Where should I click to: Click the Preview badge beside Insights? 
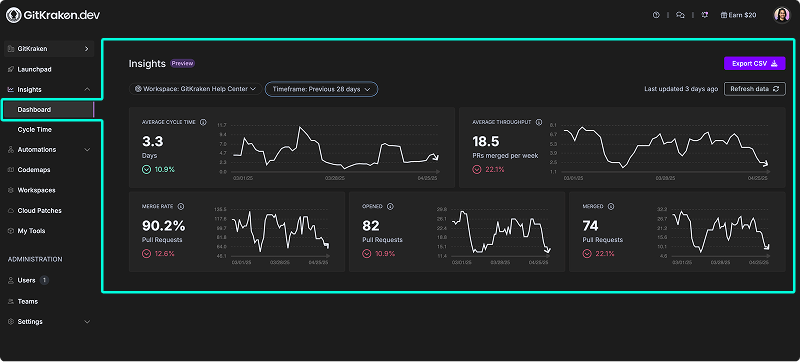183,64
